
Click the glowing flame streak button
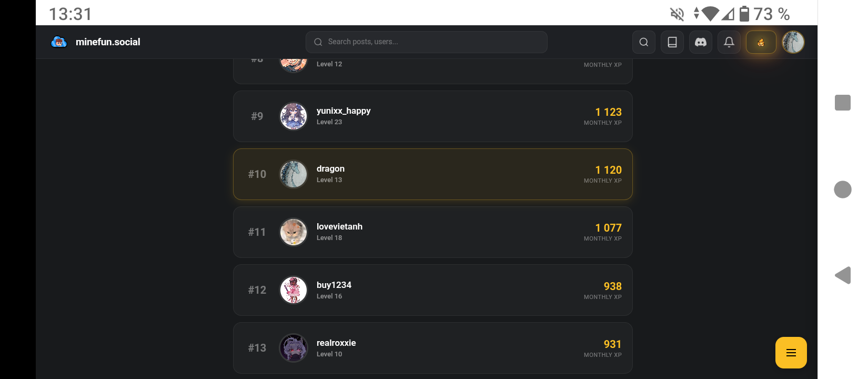click(x=761, y=42)
